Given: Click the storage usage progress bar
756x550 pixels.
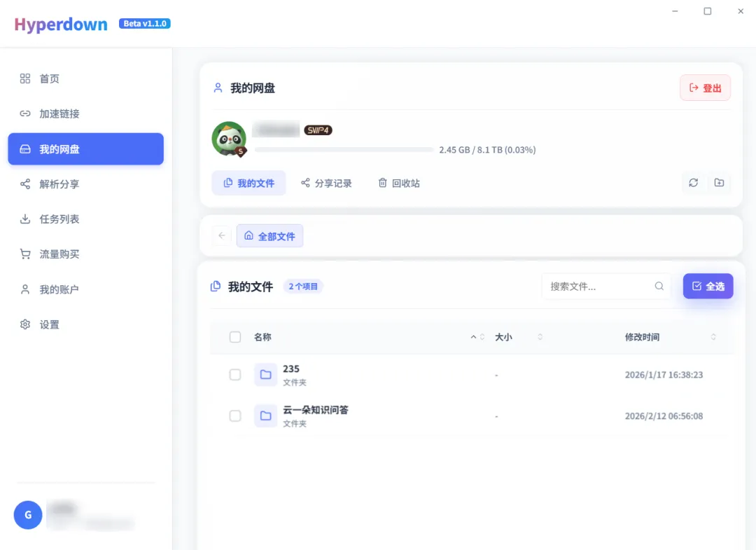Looking at the screenshot, I should click(344, 150).
